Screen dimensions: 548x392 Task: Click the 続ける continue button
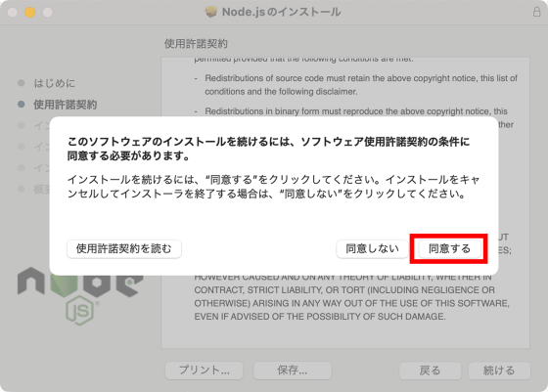click(499, 370)
